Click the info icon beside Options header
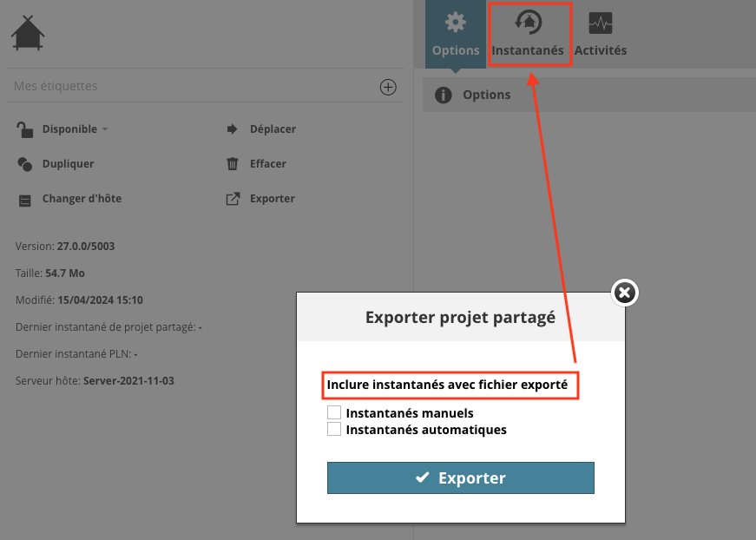 [443, 95]
